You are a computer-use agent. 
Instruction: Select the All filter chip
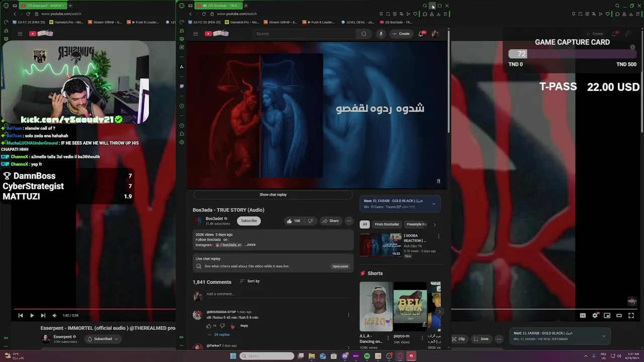pos(365,224)
